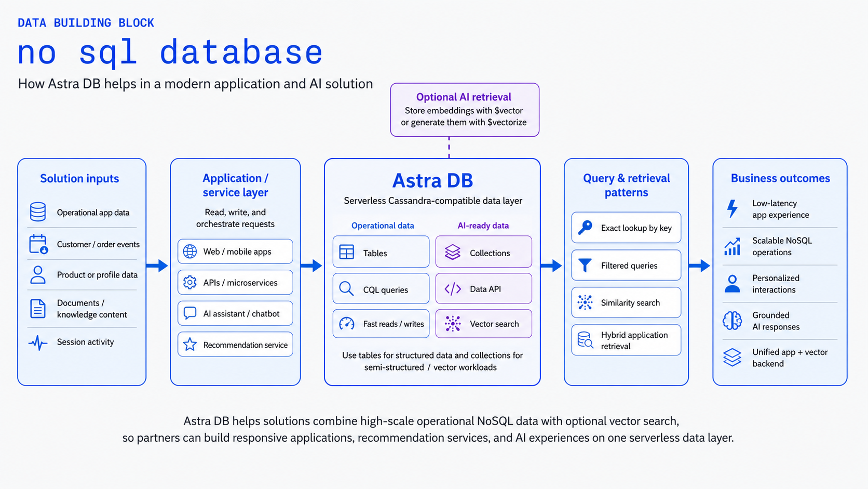Click the Customer / order events text
The width and height of the screenshot is (868, 489).
(x=98, y=244)
